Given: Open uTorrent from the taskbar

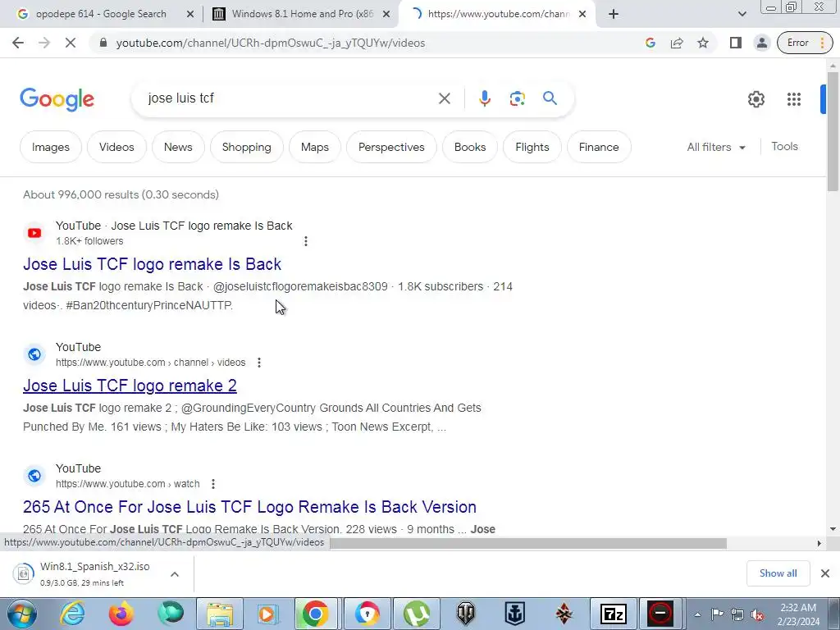Looking at the screenshot, I should pos(417,614).
